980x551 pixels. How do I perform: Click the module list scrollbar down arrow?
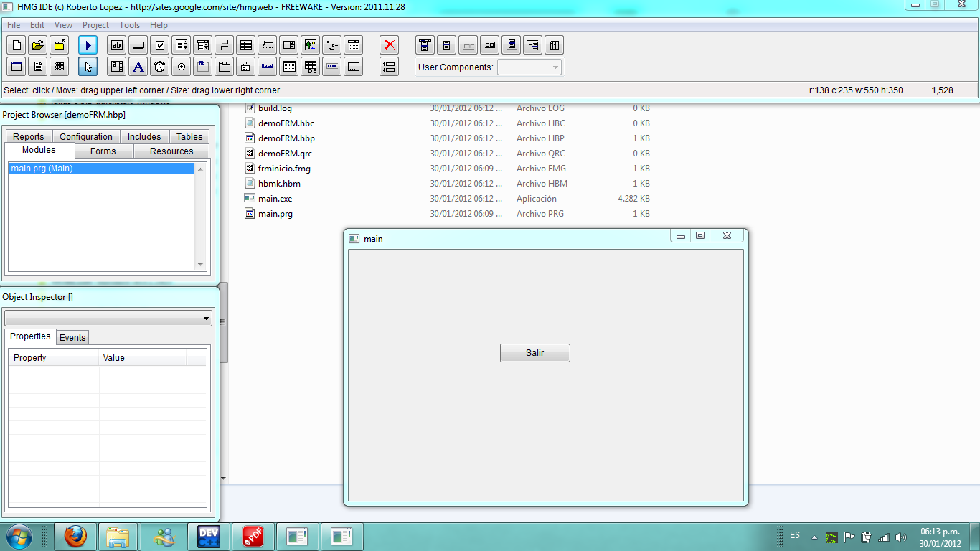click(200, 265)
